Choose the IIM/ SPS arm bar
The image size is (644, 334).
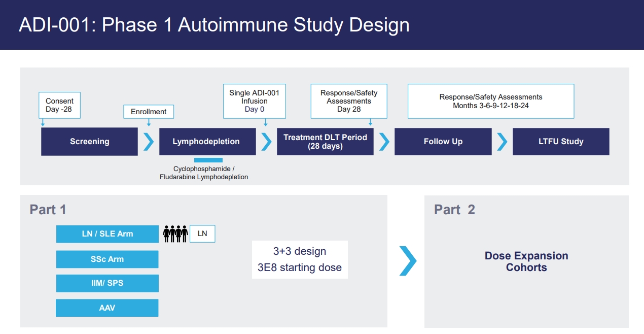click(108, 283)
